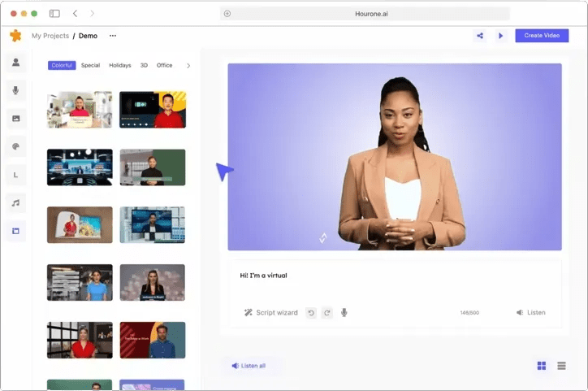Expand more categories with right chevron

(188, 66)
